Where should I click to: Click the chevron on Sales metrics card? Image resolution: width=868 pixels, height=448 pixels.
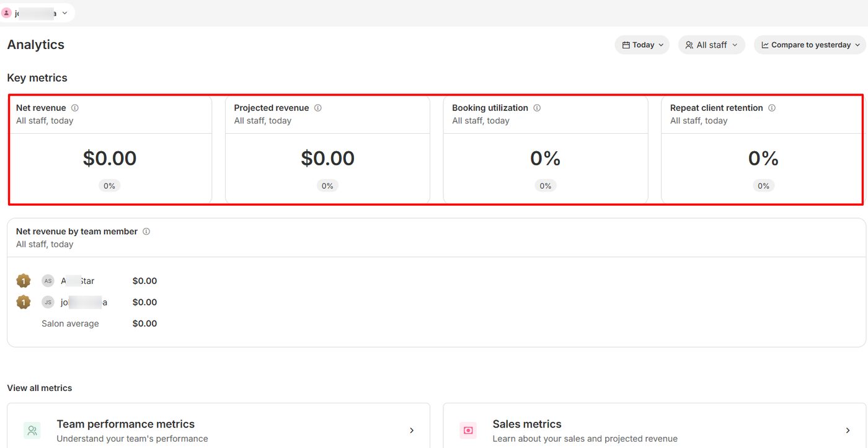(x=848, y=430)
